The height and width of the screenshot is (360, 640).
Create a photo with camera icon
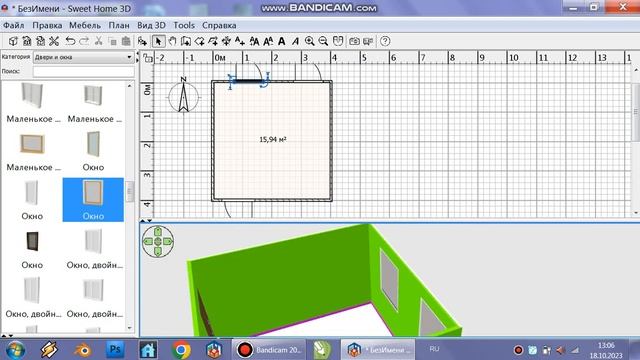tap(354, 41)
